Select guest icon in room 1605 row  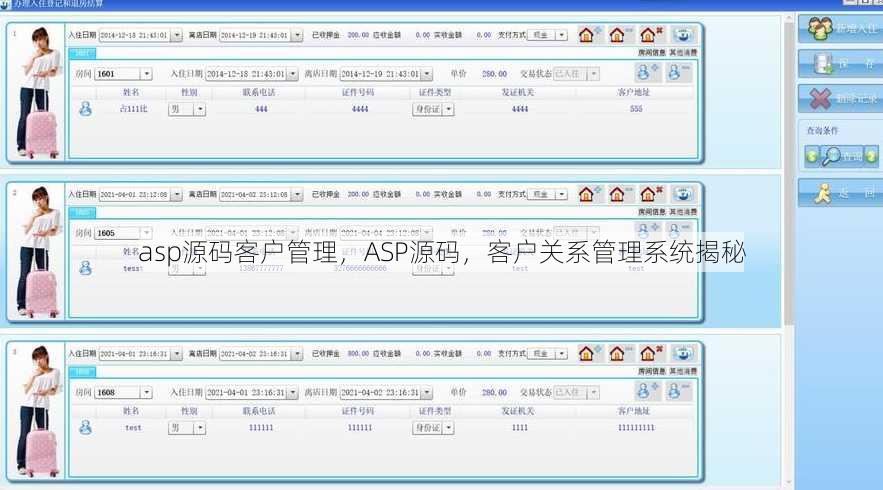tap(86, 268)
